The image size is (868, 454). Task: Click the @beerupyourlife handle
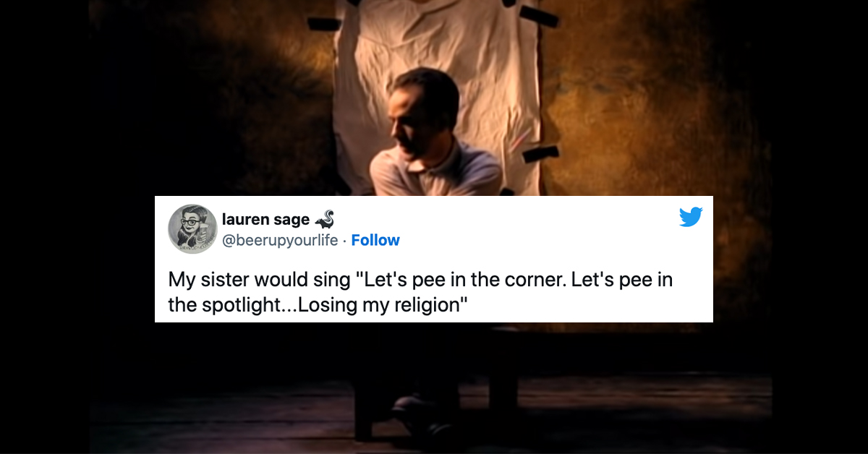(x=280, y=240)
